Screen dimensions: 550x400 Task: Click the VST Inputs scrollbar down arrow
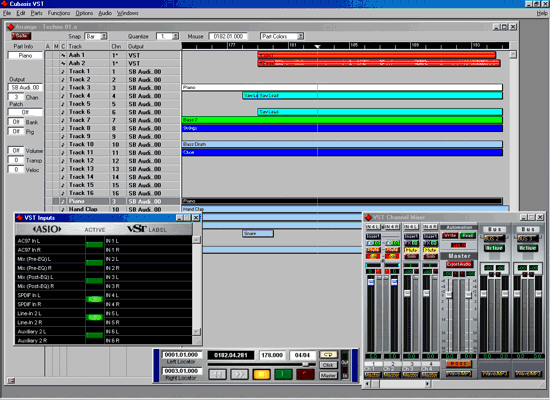click(x=196, y=332)
